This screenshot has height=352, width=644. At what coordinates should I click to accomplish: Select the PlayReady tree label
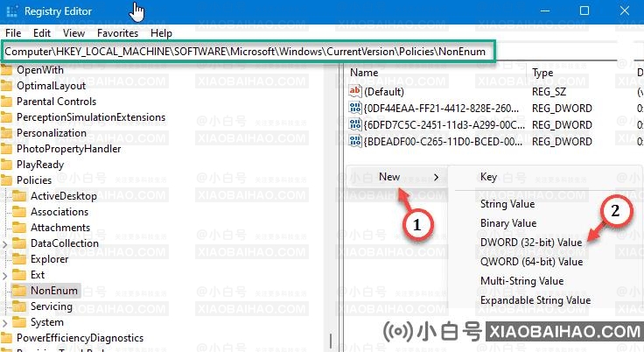40,165
